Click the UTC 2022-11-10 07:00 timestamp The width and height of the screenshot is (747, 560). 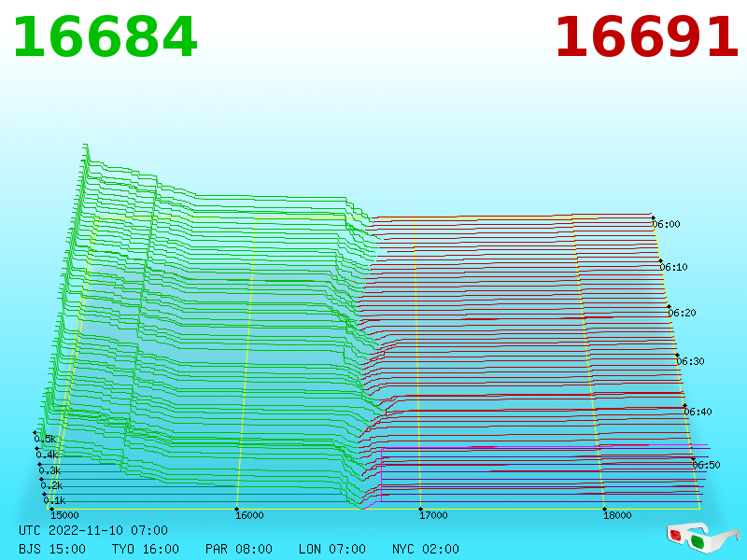(x=93, y=530)
